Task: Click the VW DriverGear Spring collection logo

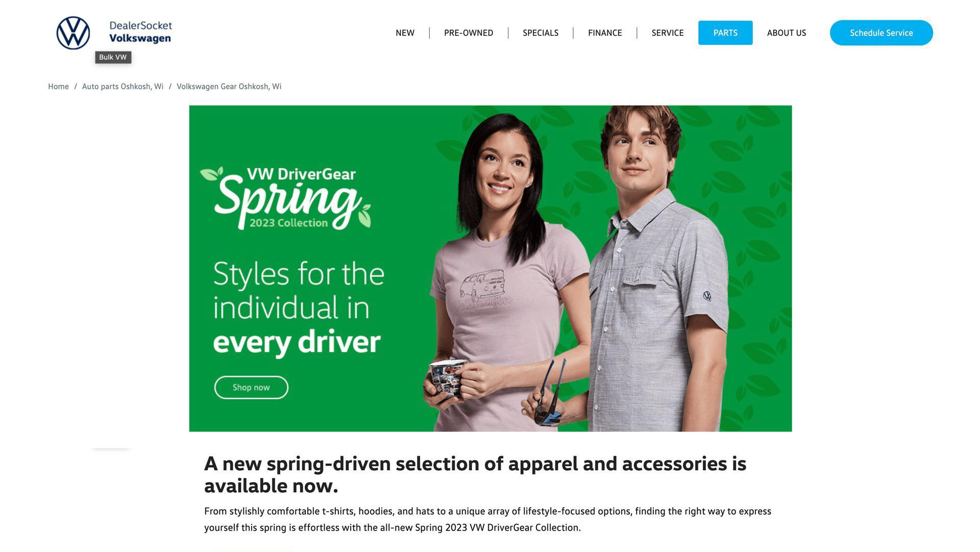Action: coord(286,198)
